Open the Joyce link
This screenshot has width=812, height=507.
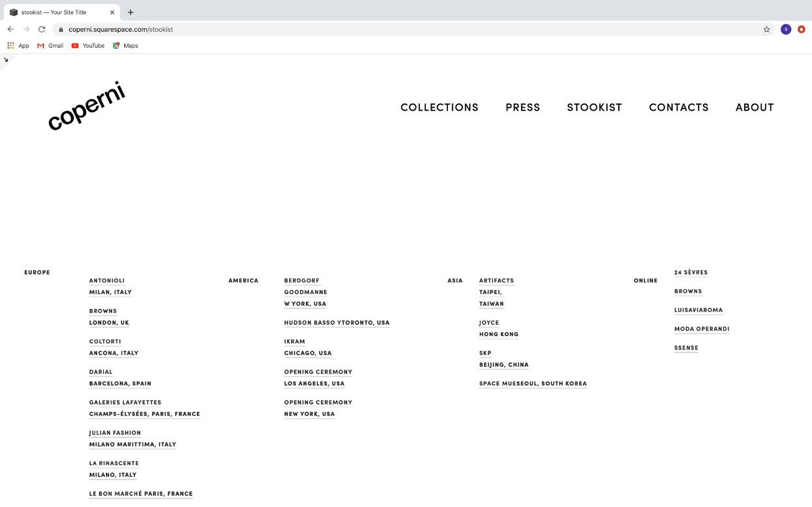click(489, 323)
